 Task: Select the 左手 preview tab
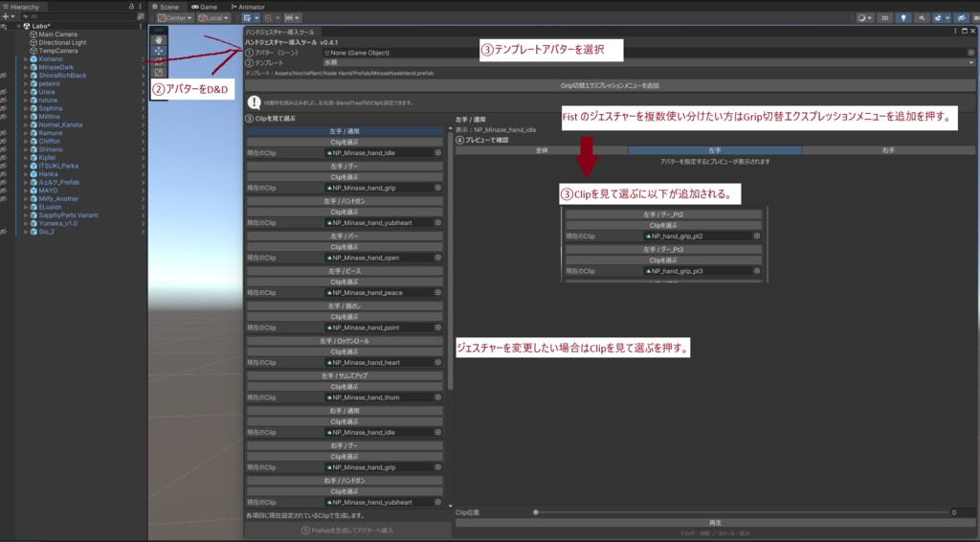(714, 150)
